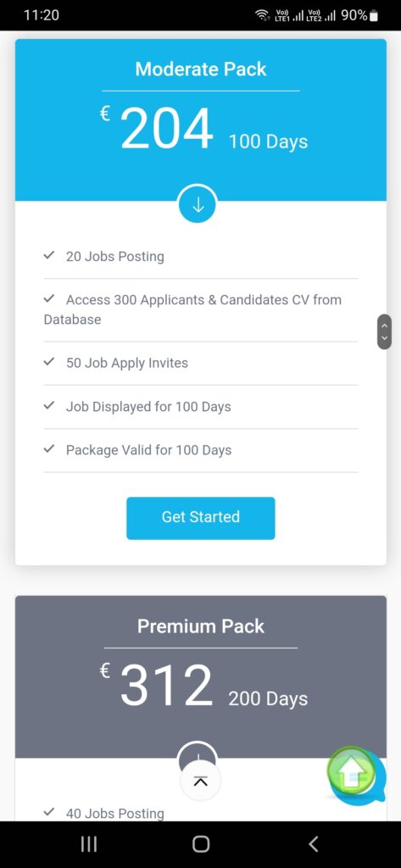
Task: Tap the battery icon in status bar
Action: point(373,15)
